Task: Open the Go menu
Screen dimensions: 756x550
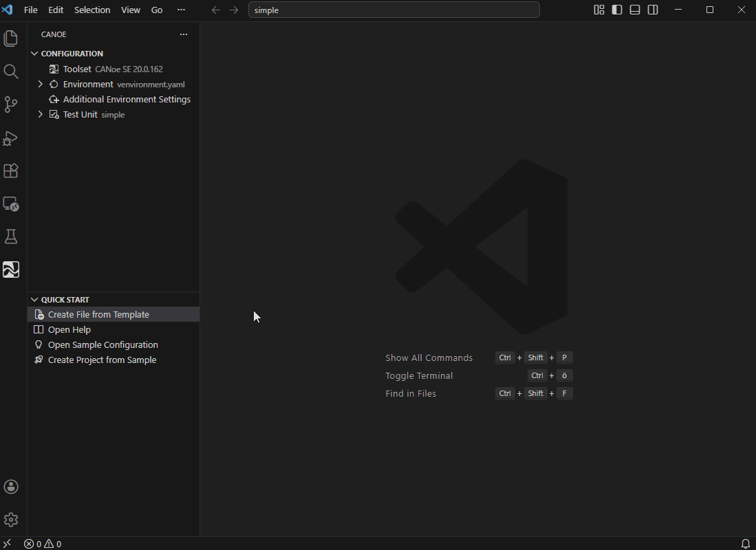Action: coord(157,10)
